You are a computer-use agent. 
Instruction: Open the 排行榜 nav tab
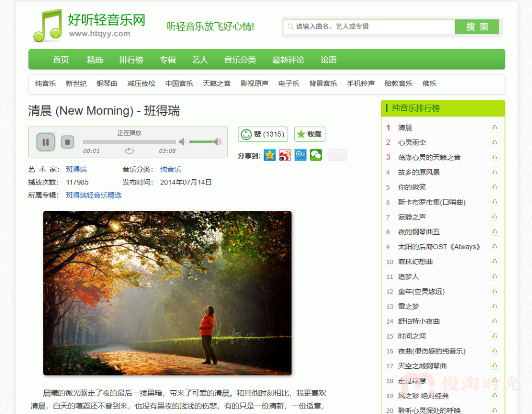pos(131,60)
